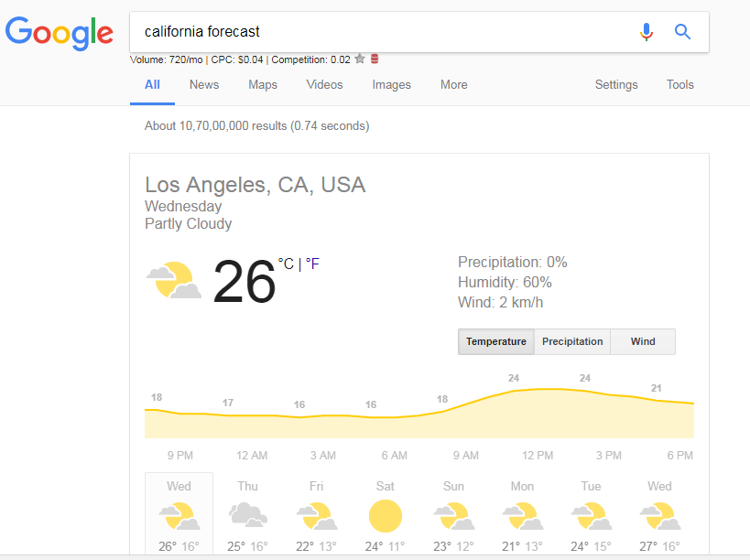This screenshot has height=560, width=750.
Task: Switch the chart to Temperature view
Action: (x=495, y=341)
